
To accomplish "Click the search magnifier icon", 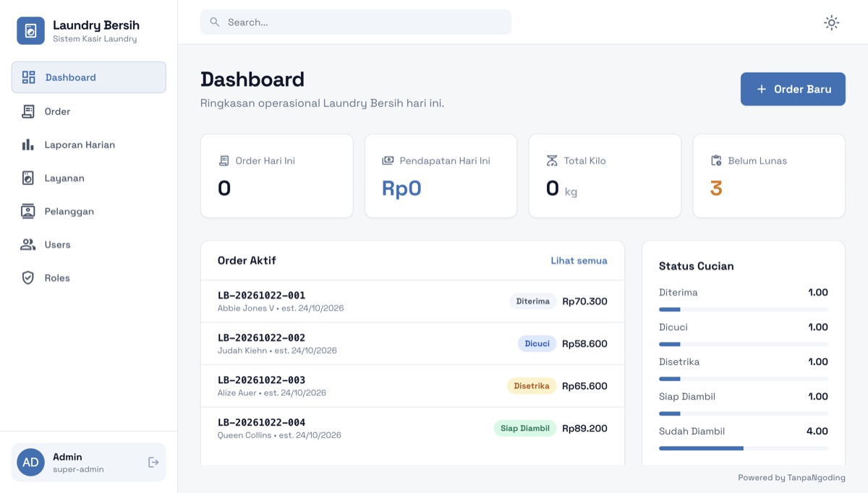I will point(215,22).
